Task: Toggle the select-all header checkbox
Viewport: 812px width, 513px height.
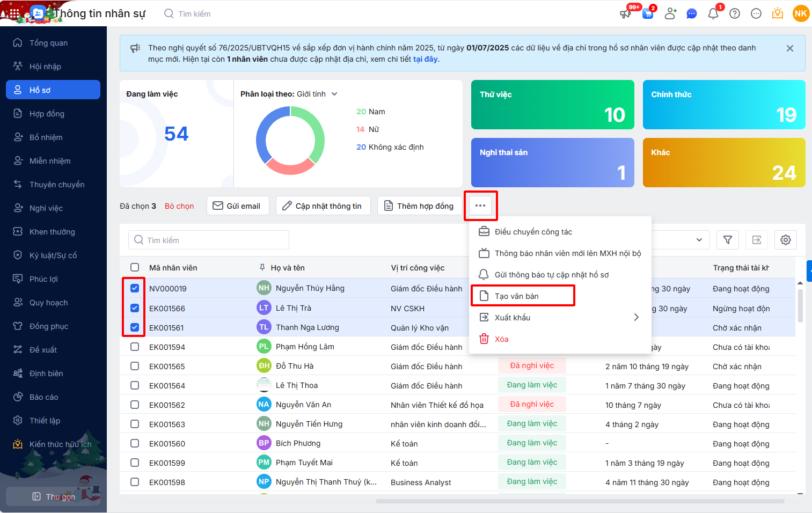Action: tap(135, 267)
